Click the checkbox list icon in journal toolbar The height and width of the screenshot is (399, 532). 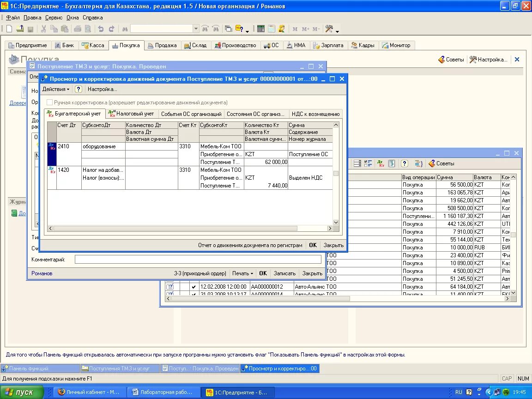point(368,163)
